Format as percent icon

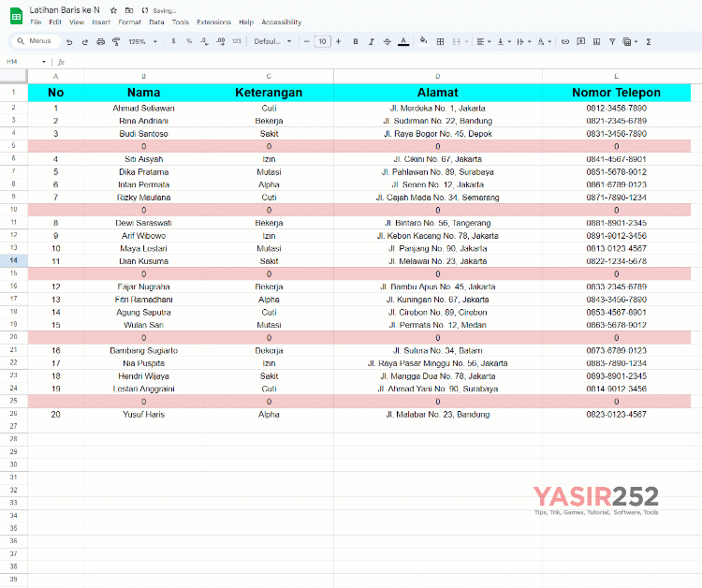[189, 41]
